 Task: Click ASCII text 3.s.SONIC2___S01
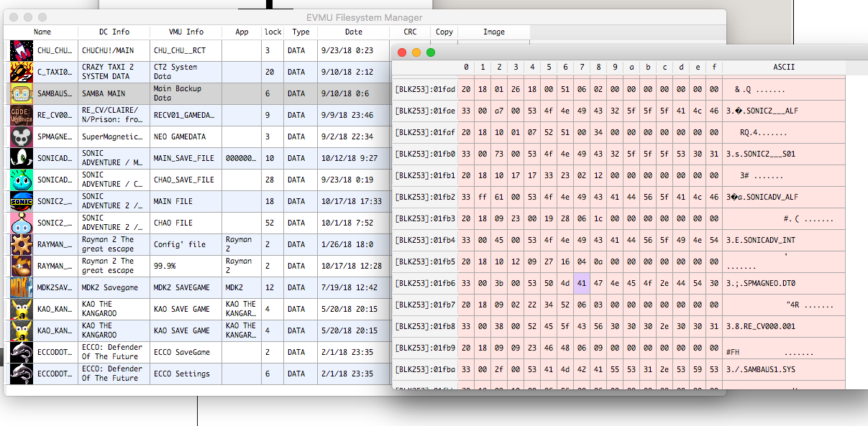click(761, 154)
